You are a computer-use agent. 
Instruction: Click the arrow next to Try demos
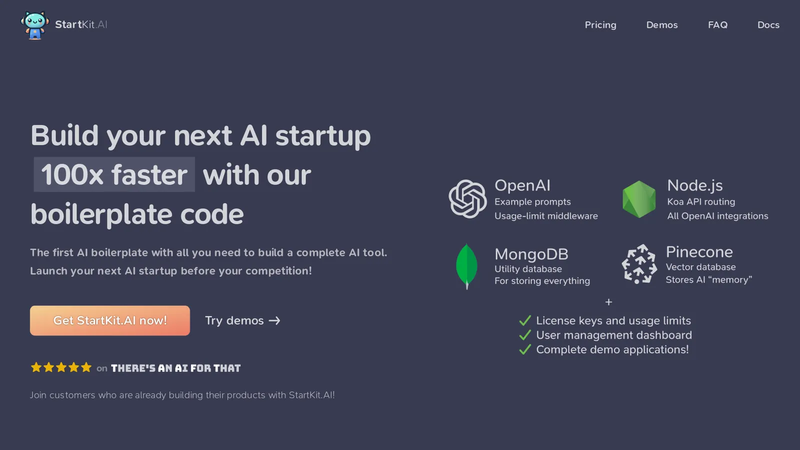(x=274, y=321)
